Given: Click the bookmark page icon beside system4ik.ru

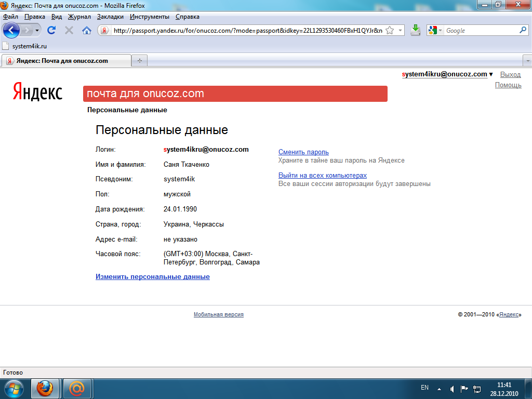Looking at the screenshot, I should (x=5, y=46).
